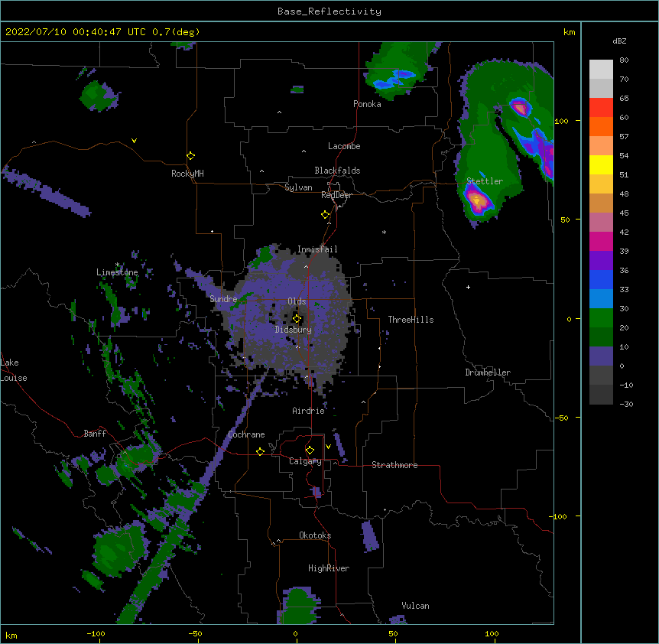Image resolution: width=659 pixels, height=644 pixels.
Task: Click the Cochrane town label
Action: (246, 434)
